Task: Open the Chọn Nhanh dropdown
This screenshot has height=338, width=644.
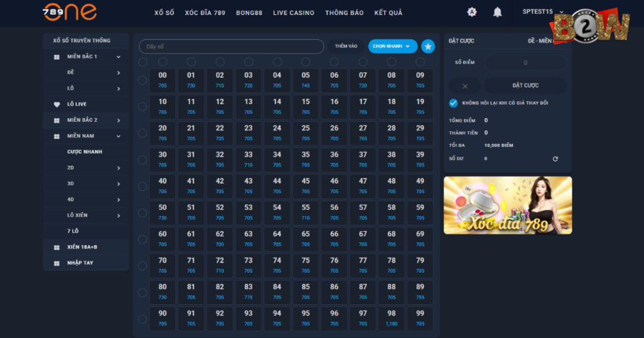Action: tap(392, 46)
